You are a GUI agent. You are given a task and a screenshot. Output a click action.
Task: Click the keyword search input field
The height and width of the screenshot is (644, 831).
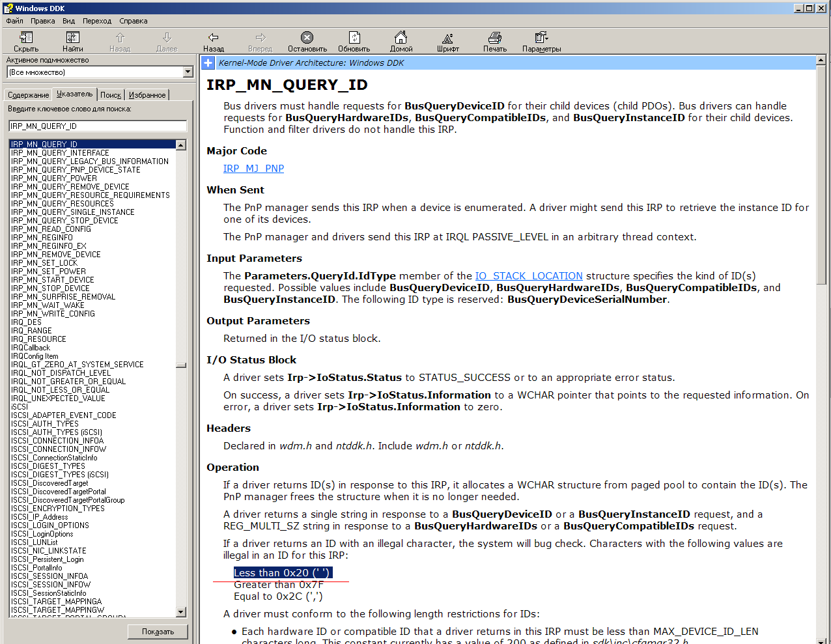(x=98, y=126)
